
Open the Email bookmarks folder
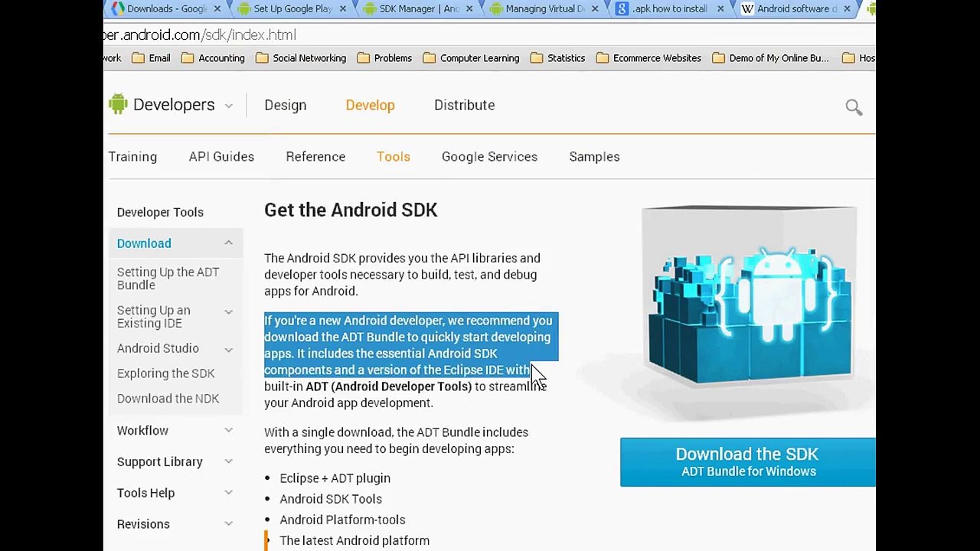point(151,58)
